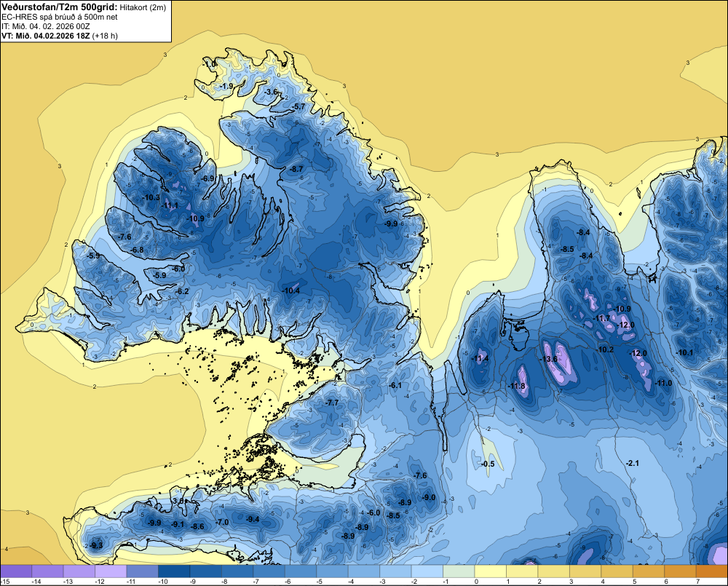The height and width of the screenshot is (586, 728).
Task: Click the -8.6 temperature label
Action: click(198, 526)
